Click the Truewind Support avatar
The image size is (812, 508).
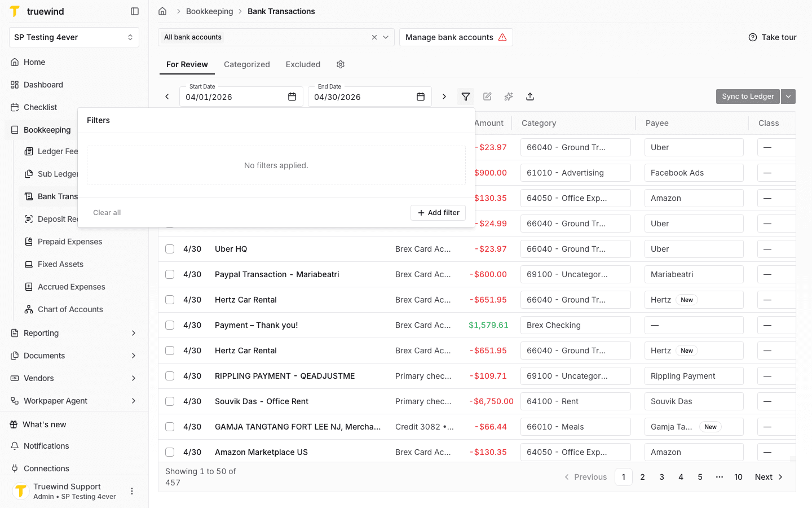[x=21, y=491]
